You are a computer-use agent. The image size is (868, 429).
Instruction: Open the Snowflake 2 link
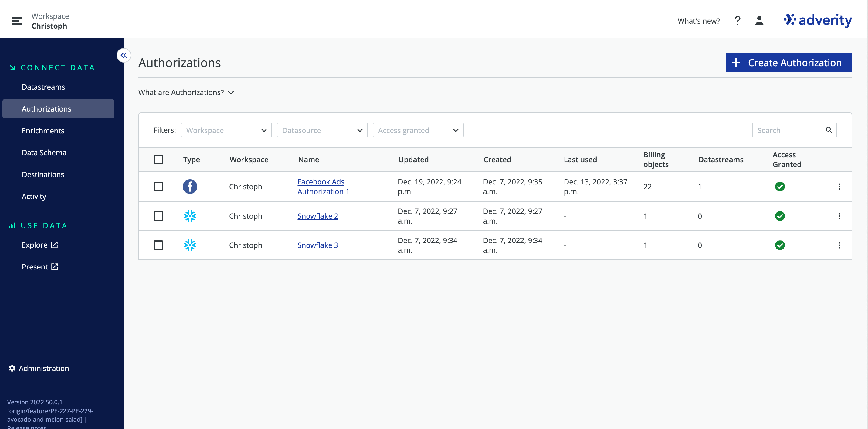[317, 216]
